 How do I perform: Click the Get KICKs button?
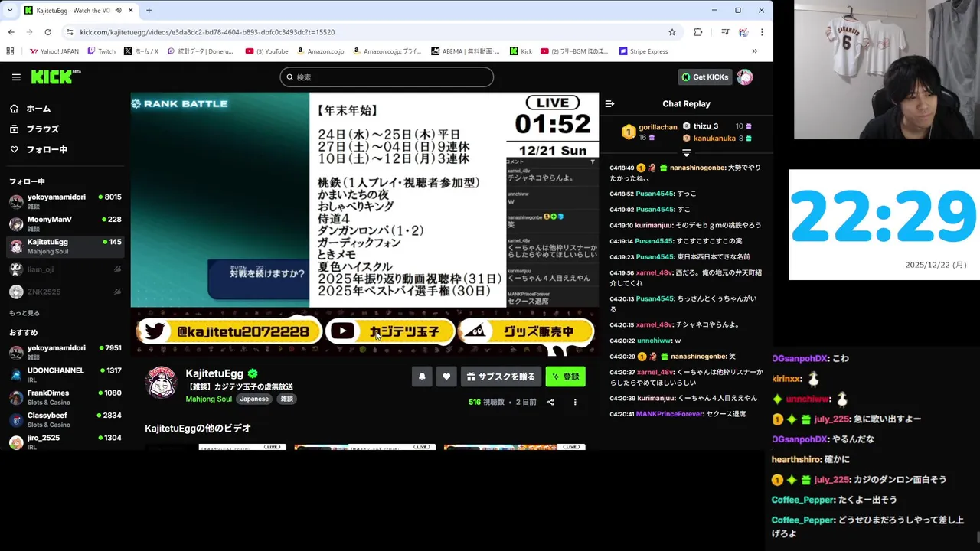(x=704, y=77)
